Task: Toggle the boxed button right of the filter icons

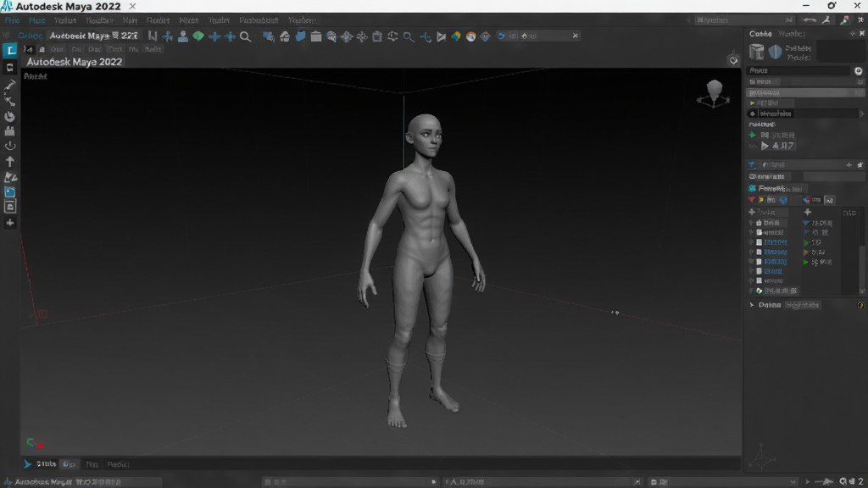Action: pos(829,200)
